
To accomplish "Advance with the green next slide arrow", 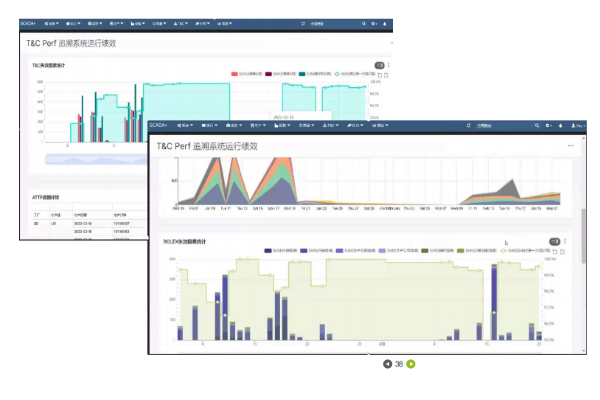I will click(x=411, y=364).
